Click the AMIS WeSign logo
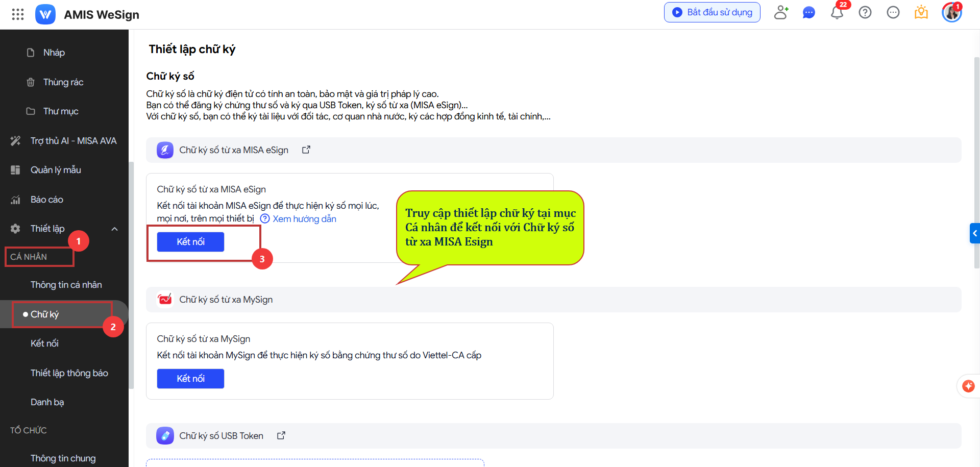The image size is (980, 467). pos(45,14)
